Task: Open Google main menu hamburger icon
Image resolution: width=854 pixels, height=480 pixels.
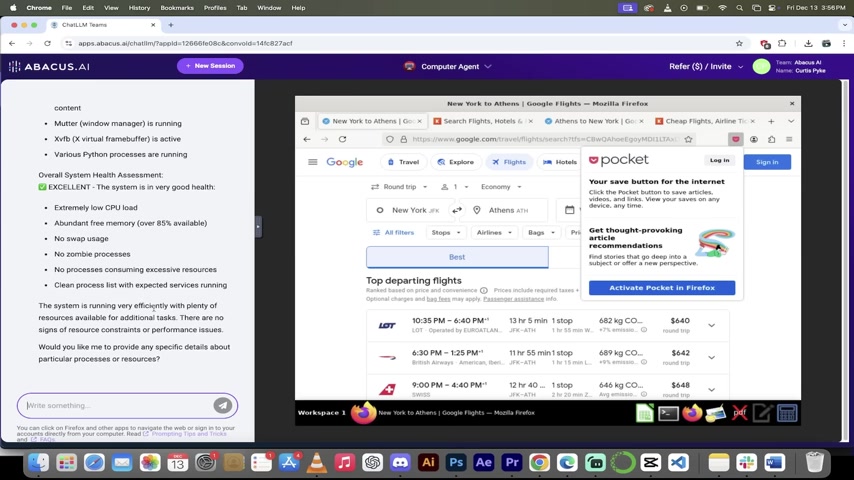Action: tap(313, 162)
